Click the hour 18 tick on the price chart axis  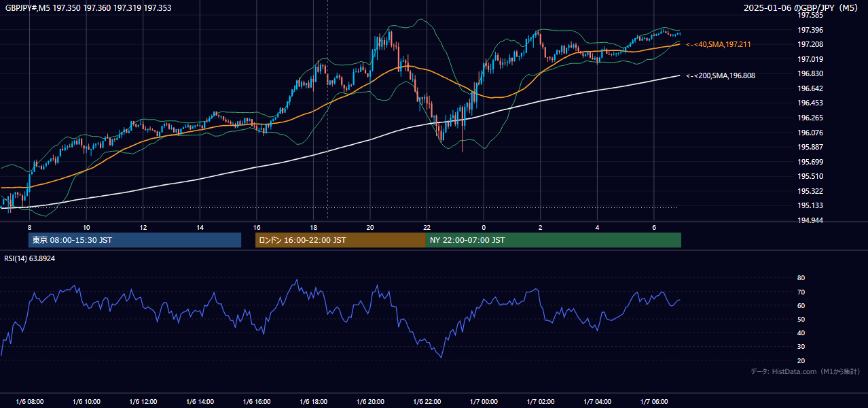point(313,227)
